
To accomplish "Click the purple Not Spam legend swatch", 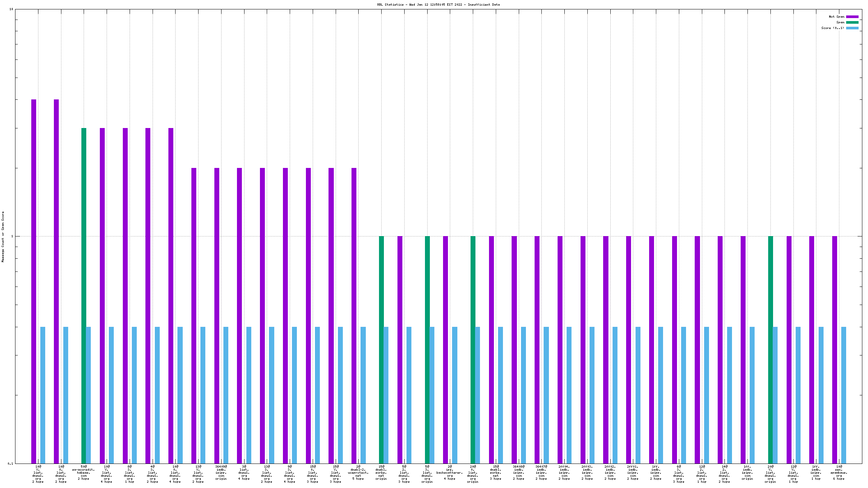I will 852,17.
